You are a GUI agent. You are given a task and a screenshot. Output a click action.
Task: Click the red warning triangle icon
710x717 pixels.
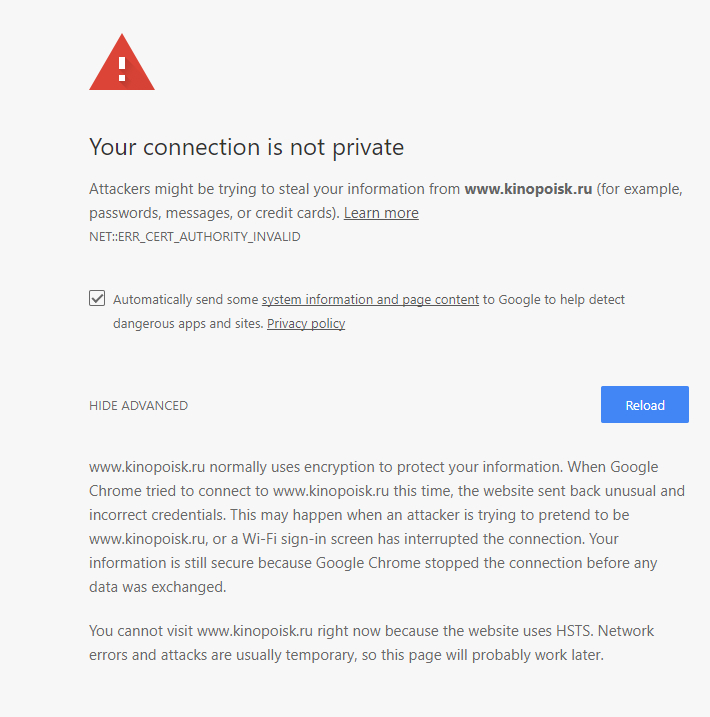coord(122,62)
